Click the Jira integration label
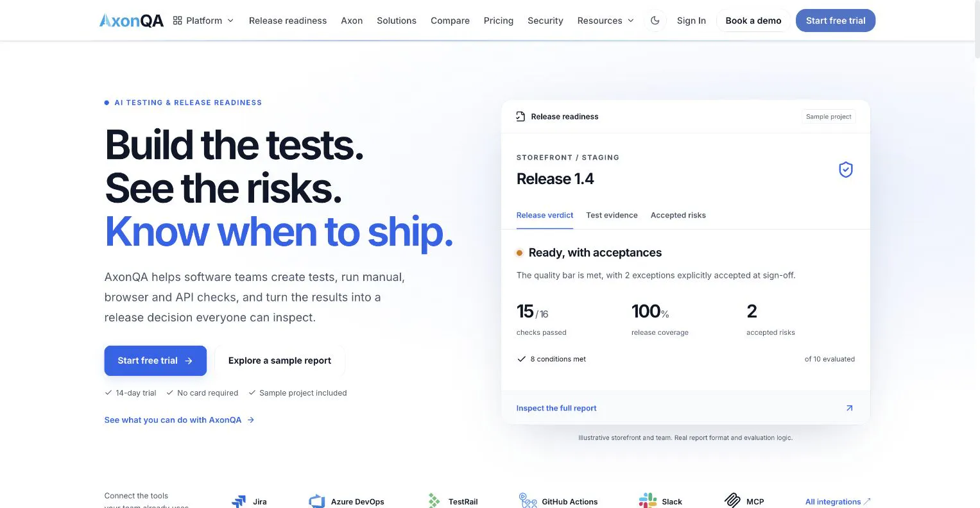980x508 pixels. 260,502
